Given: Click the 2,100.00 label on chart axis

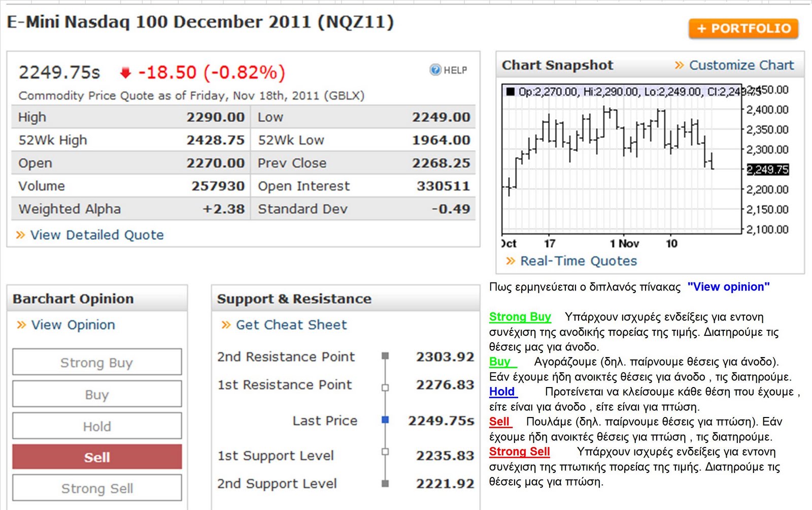Looking at the screenshot, I should click(x=767, y=230).
